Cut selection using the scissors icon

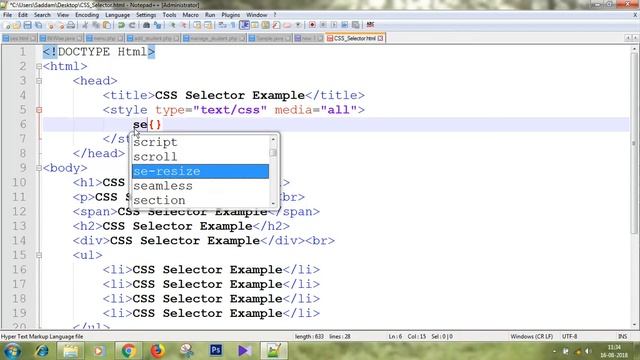click(85, 25)
